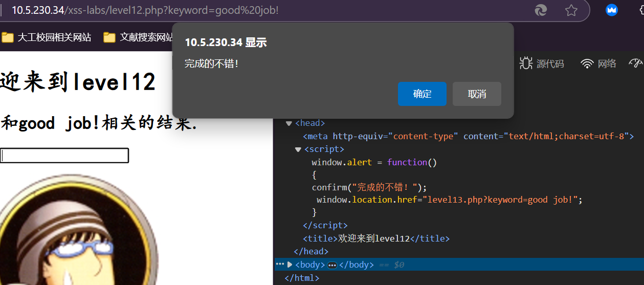The width and height of the screenshot is (644, 285).
Task: Open the 文献搜索网站 bookmark folder icon
Action: [109, 37]
